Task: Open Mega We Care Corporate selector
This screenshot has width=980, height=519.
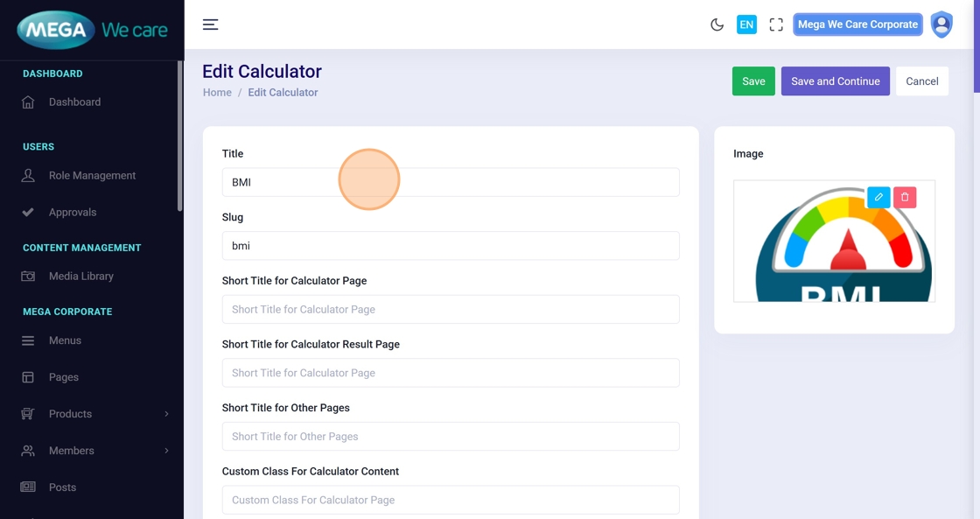Action: click(857, 25)
